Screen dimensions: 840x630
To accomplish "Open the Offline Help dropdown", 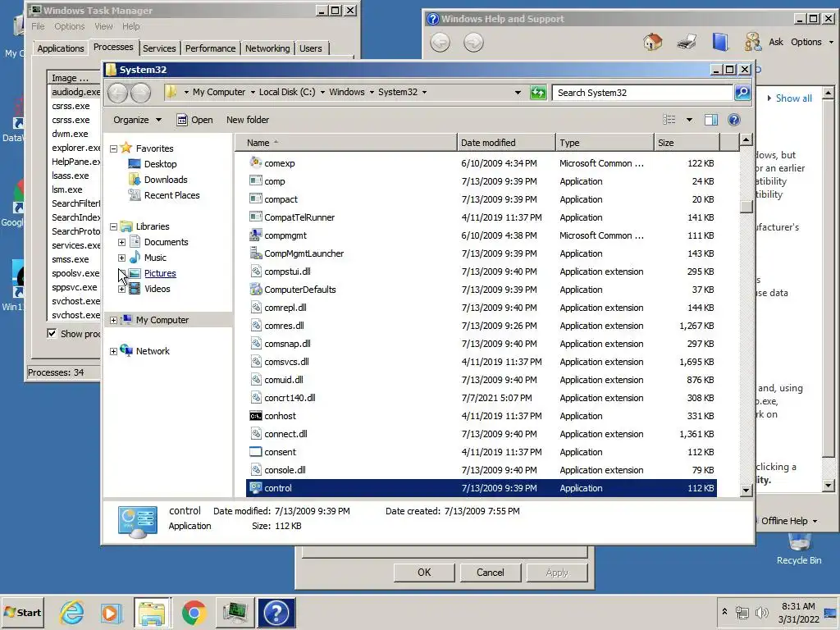I will click(789, 521).
